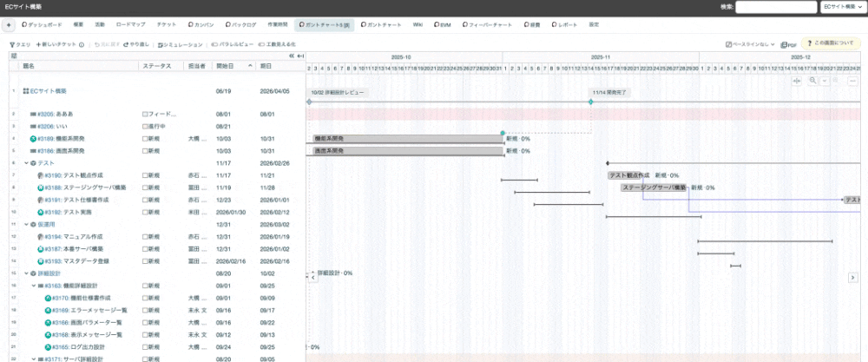Open シミュレーション from the toolbar
The width and height of the screenshot is (868, 362).
tap(161, 43)
